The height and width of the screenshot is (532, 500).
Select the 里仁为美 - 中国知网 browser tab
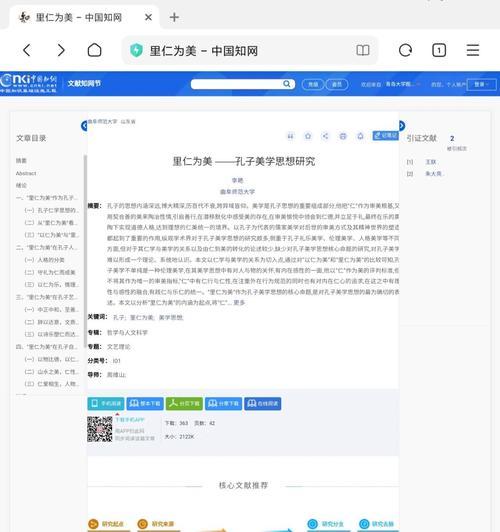(x=80, y=17)
